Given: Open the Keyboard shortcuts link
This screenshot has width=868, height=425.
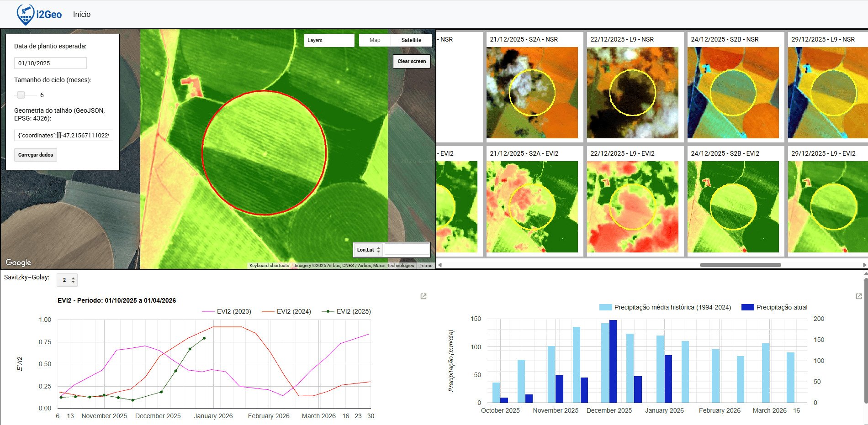Looking at the screenshot, I should (x=269, y=265).
